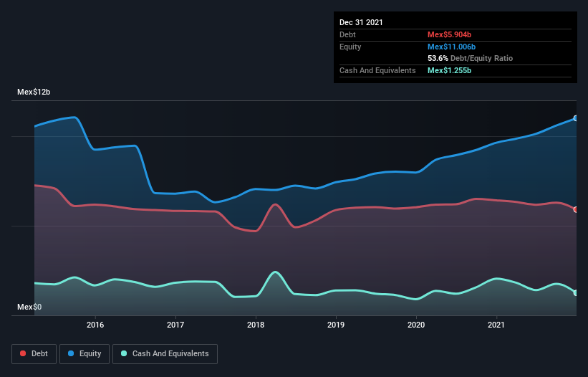This screenshot has height=377, width=588.
Task: Click the 2021 axis label
Action: point(496,325)
